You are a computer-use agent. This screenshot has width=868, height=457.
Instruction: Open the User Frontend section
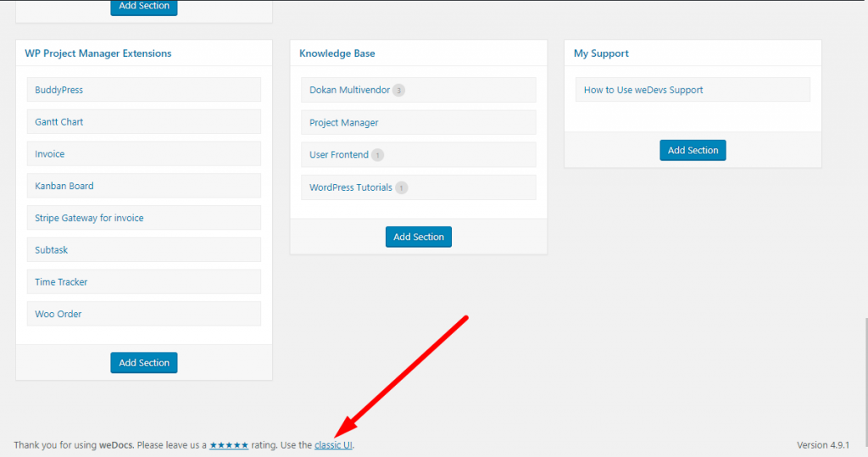click(x=419, y=154)
